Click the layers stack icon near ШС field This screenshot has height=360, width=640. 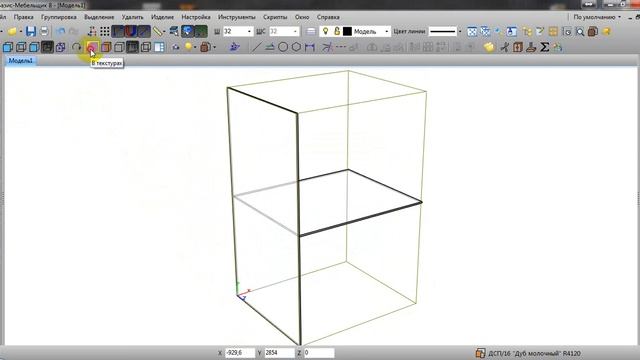click(x=311, y=31)
